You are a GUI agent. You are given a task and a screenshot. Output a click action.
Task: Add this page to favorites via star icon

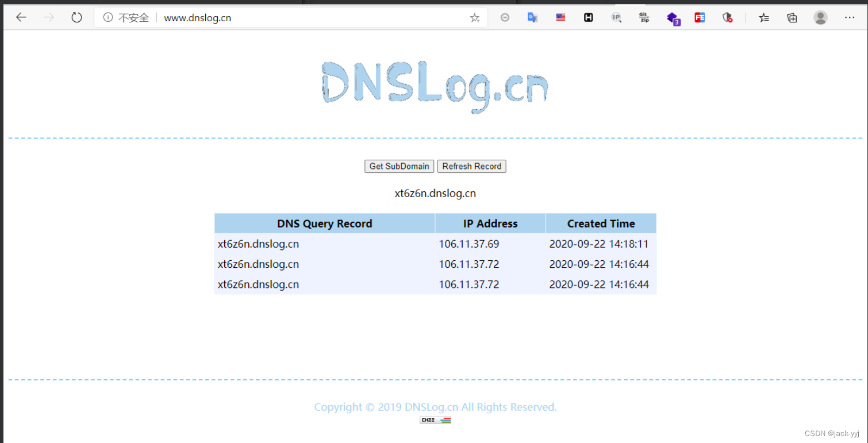click(x=474, y=18)
